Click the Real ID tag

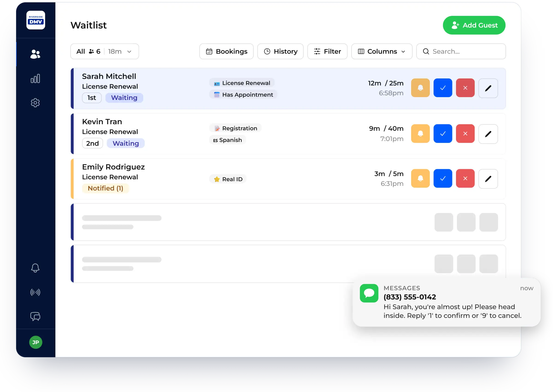(228, 179)
